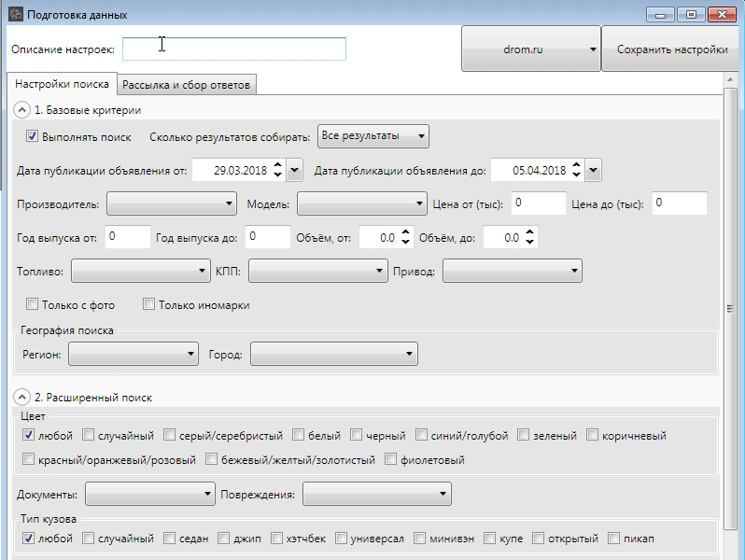The height and width of the screenshot is (560, 745).
Task: Enable Только иномарки checkbox
Action: click(x=148, y=304)
